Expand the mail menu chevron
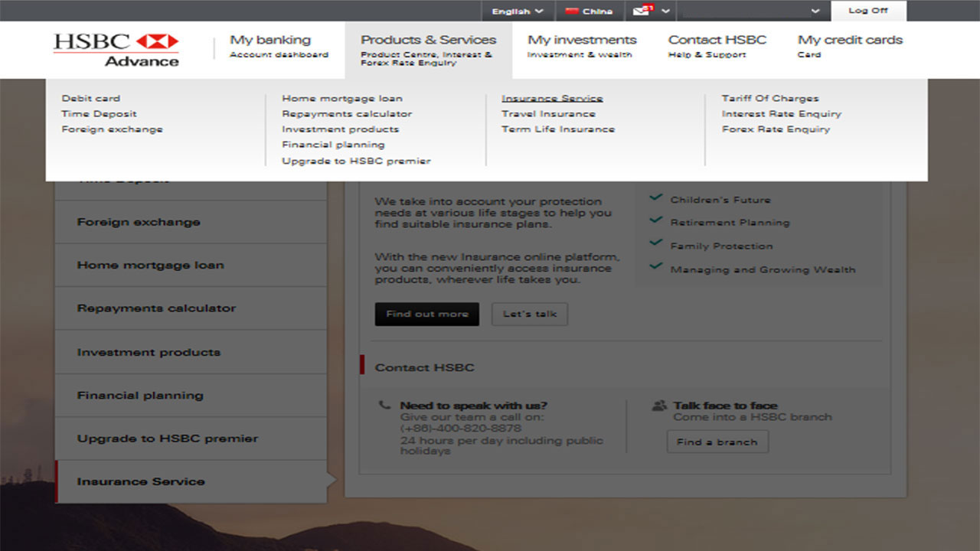The height and width of the screenshot is (551, 980). click(x=665, y=11)
